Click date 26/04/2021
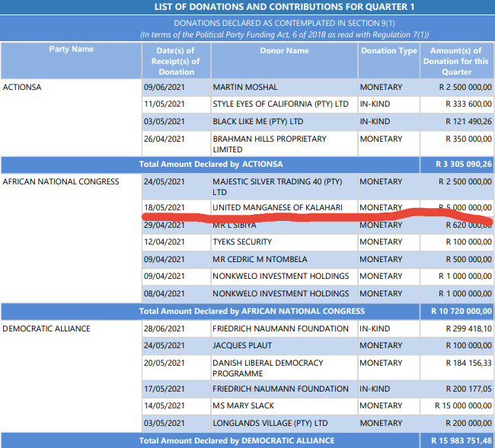This screenshot has height=448, width=495. [164, 139]
